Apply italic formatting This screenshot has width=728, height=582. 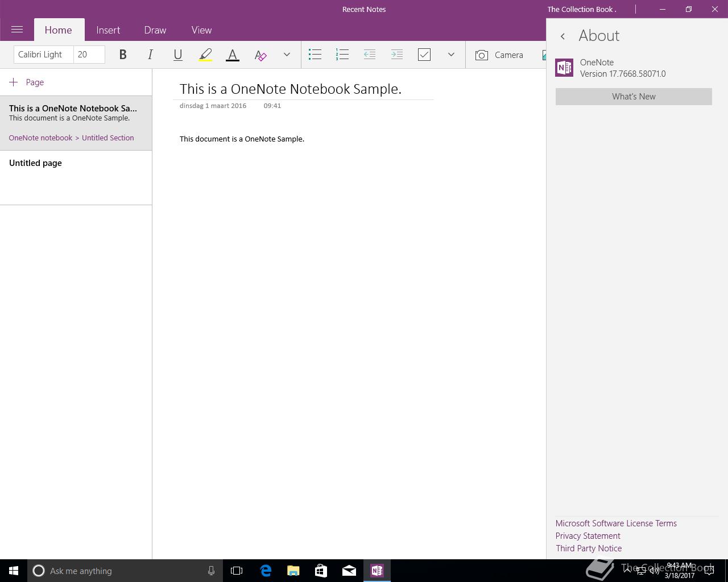pos(150,55)
